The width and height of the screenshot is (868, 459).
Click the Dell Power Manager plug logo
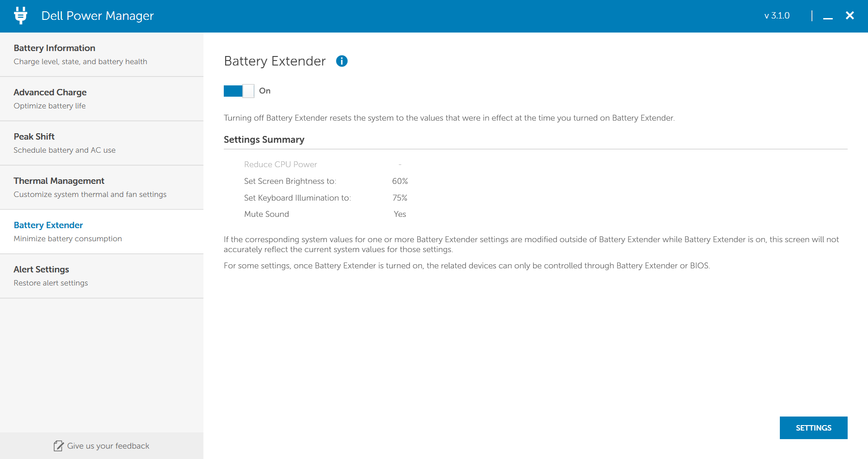(x=20, y=15)
